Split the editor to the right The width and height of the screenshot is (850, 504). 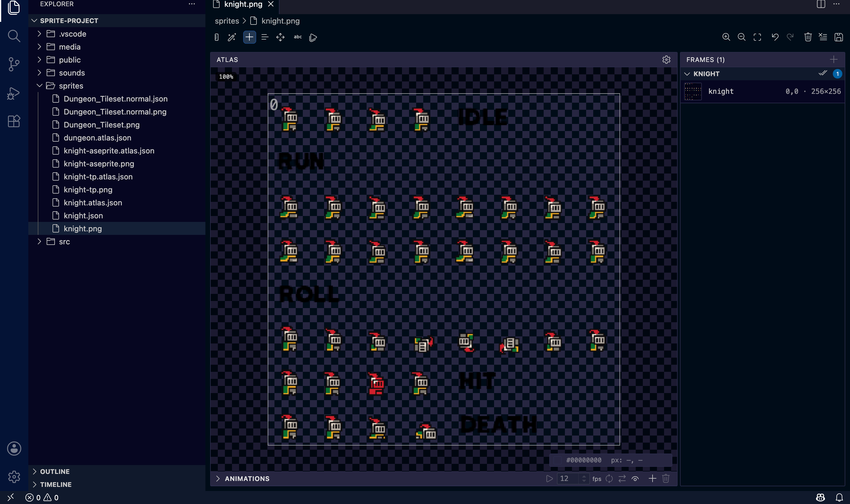click(x=821, y=4)
